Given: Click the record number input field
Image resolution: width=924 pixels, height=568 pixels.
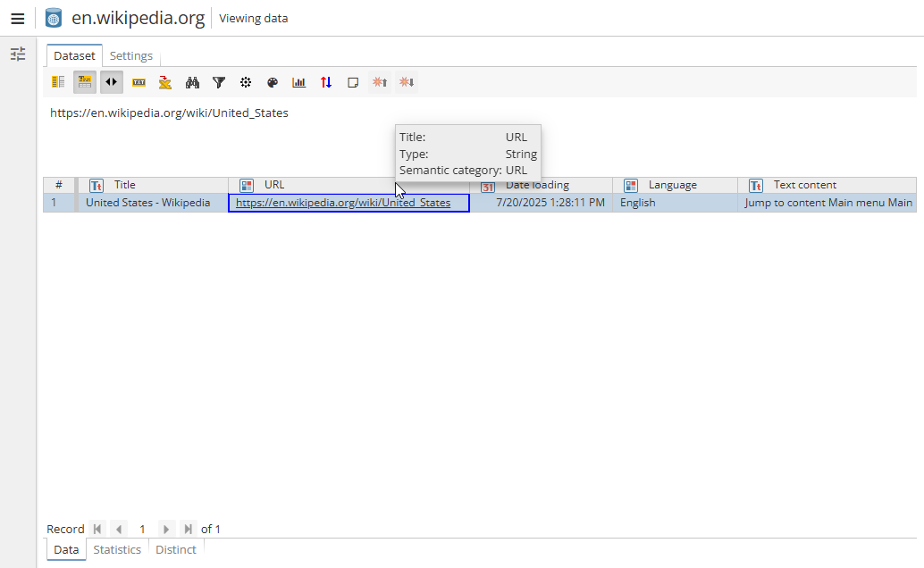Looking at the screenshot, I should pos(142,529).
